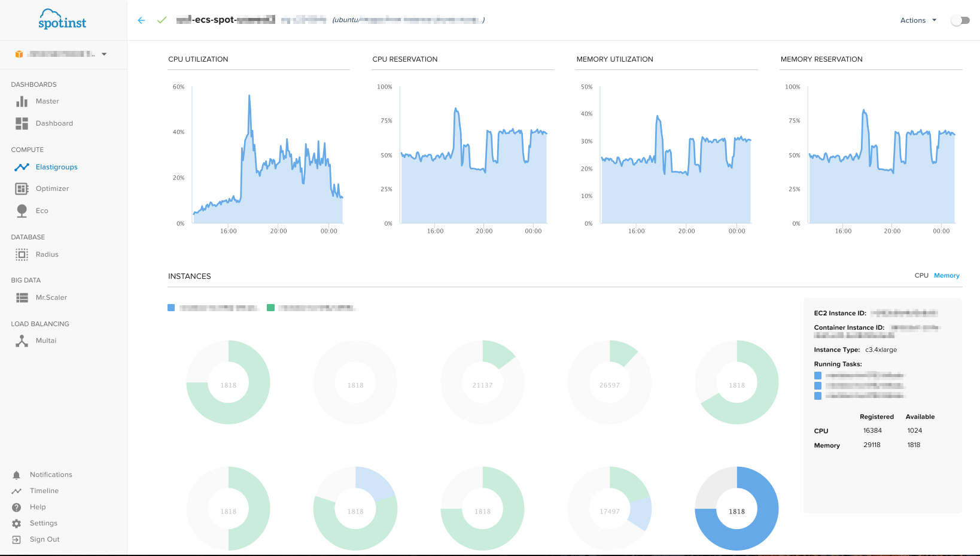
Task: Expand the Actions dropdown menu
Action: click(x=918, y=20)
